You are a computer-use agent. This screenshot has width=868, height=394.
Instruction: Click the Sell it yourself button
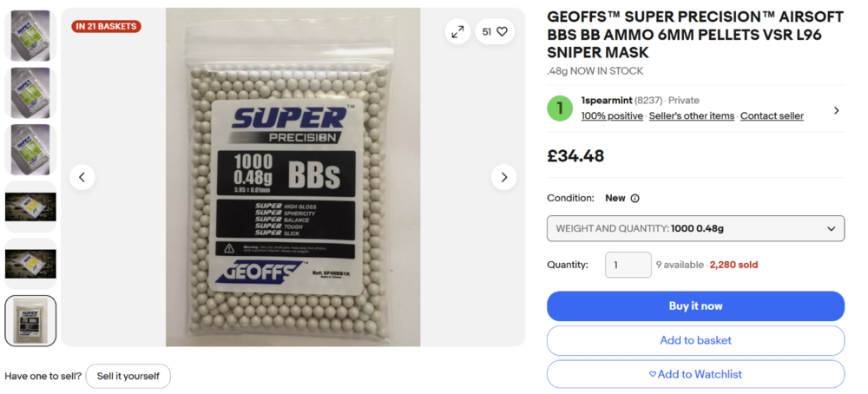point(128,376)
